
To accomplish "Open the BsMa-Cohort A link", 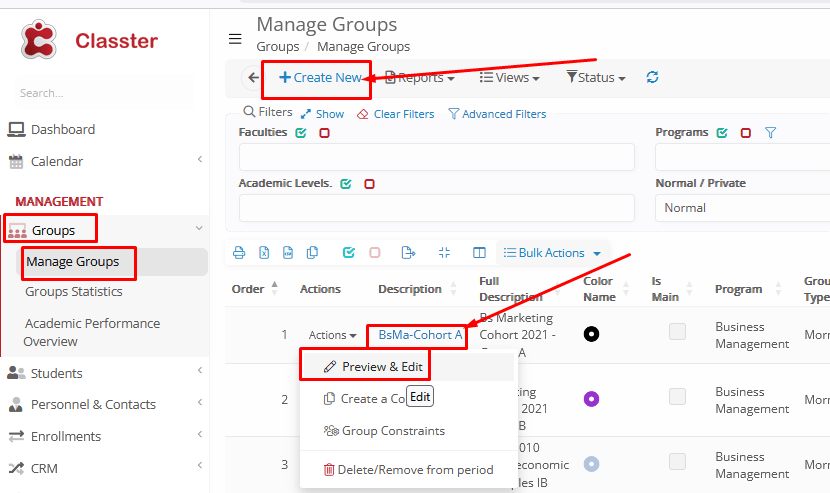I will click(420, 335).
